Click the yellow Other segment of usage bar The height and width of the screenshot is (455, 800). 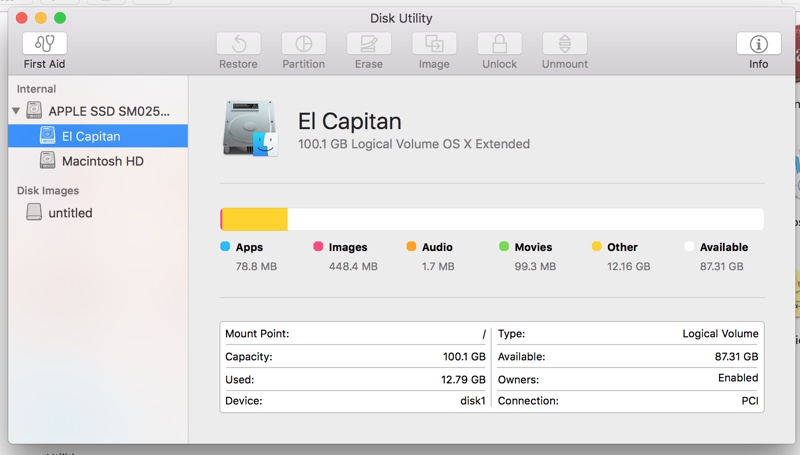click(x=255, y=219)
